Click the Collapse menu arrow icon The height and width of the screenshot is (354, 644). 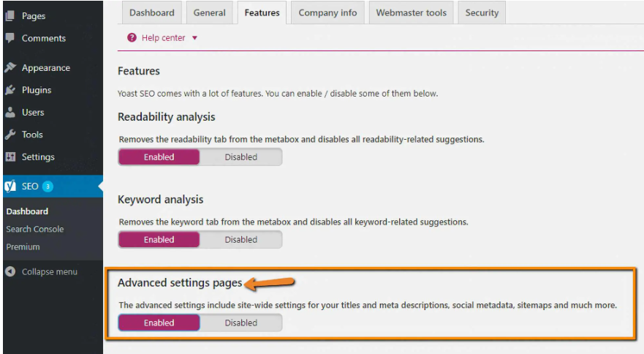[10, 271]
